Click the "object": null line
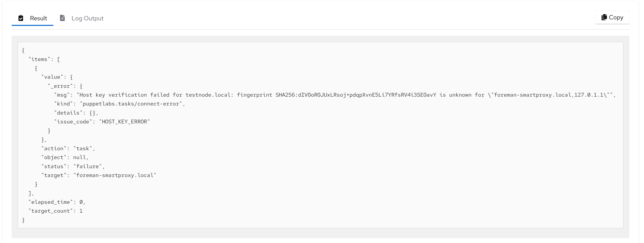This screenshot has width=644, height=243. (x=65, y=158)
